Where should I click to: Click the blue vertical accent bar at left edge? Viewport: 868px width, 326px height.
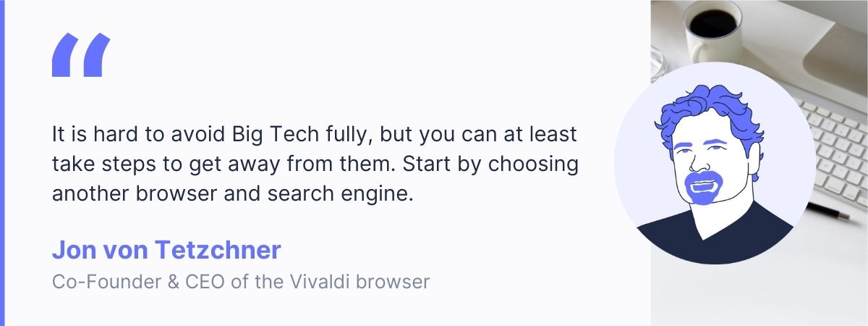(2, 163)
